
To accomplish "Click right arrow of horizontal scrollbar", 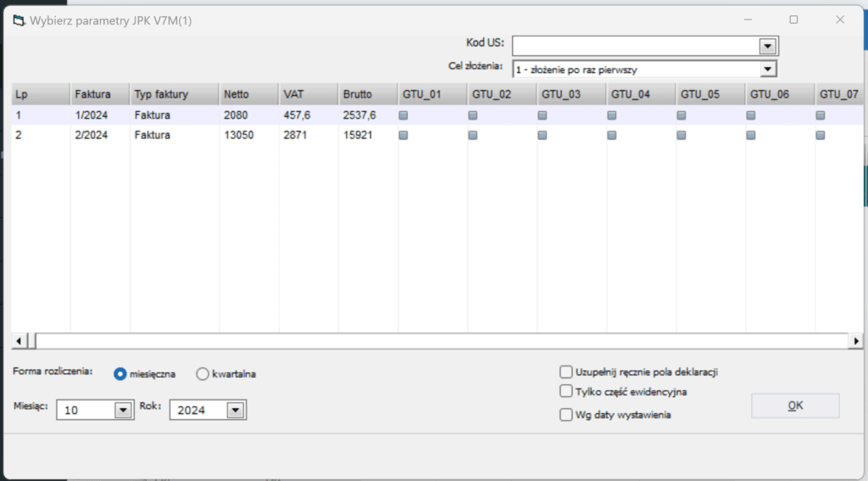I will point(856,340).
